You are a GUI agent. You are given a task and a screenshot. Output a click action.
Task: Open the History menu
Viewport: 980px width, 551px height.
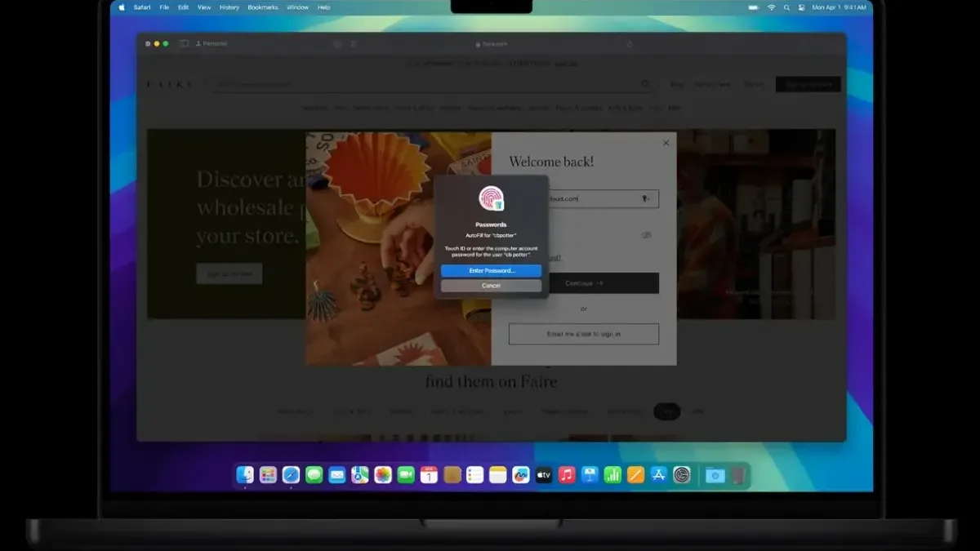click(229, 7)
